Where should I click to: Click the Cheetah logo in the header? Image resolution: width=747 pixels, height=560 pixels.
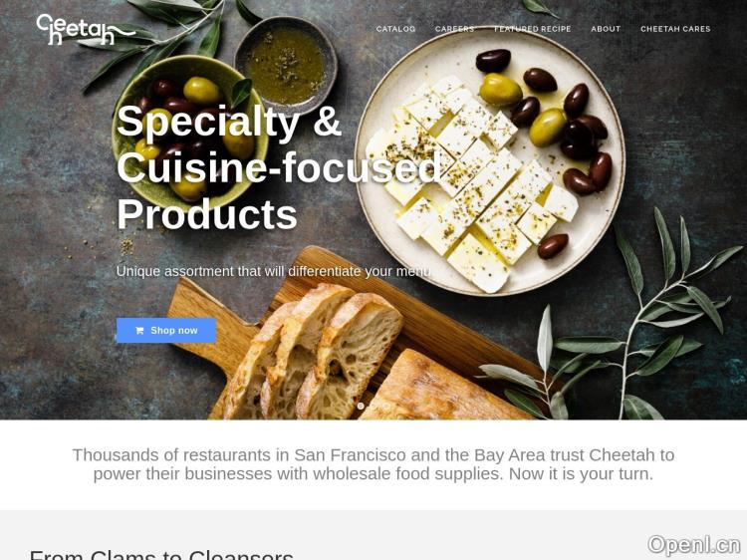tap(86, 29)
